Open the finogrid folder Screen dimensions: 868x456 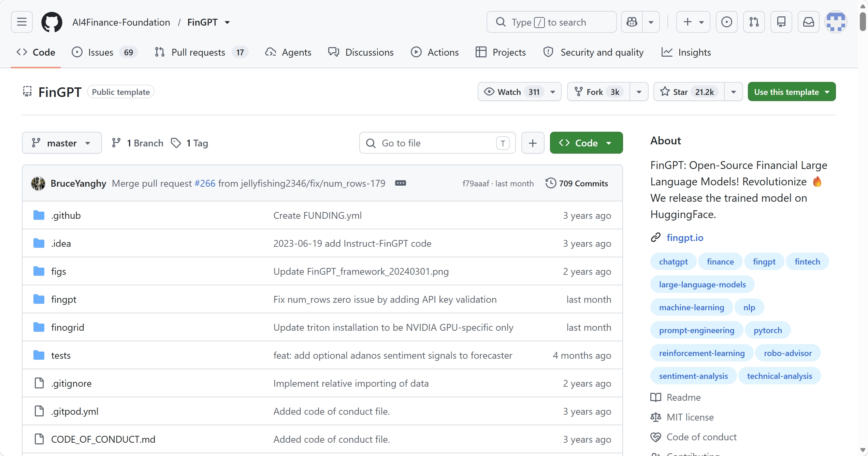[x=68, y=327]
